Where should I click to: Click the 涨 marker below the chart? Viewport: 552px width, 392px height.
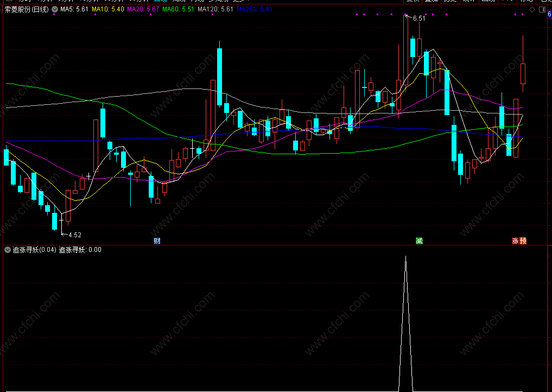[516, 241]
